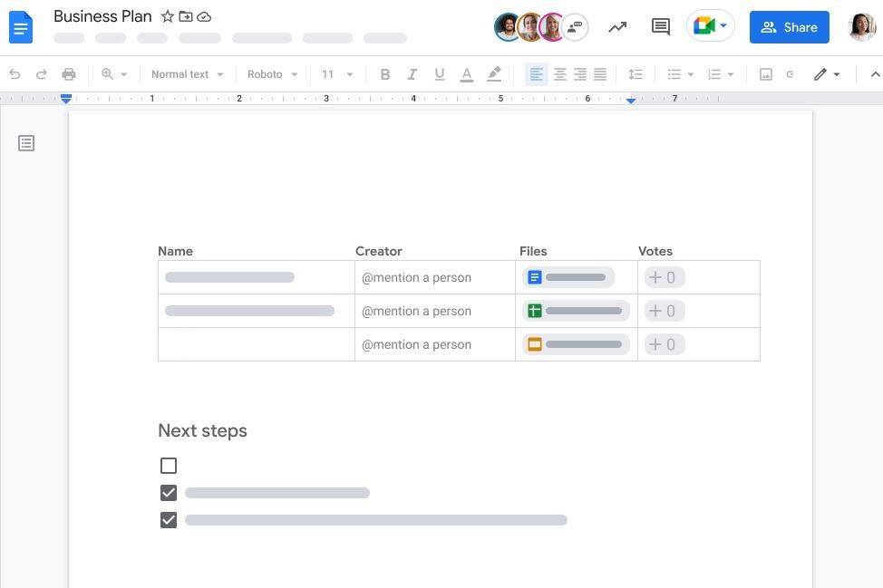Viewport: 883px width, 588px height.
Task: Expand the font size 11 dropdown
Action: 337,74
